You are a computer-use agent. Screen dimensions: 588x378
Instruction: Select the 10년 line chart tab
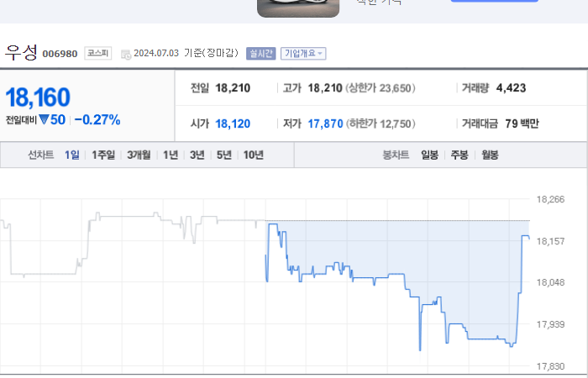[254, 155]
